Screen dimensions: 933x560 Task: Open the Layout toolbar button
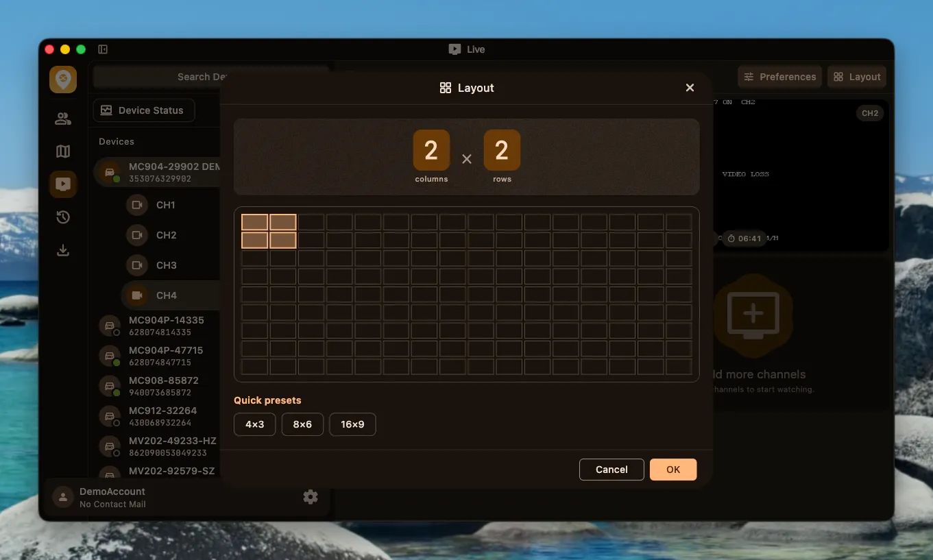pos(857,77)
